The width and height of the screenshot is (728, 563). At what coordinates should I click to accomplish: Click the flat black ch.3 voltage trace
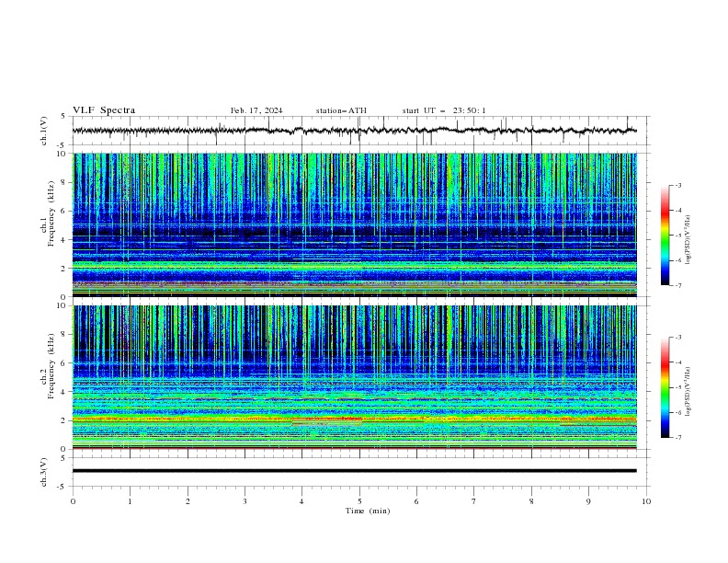(354, 471)
